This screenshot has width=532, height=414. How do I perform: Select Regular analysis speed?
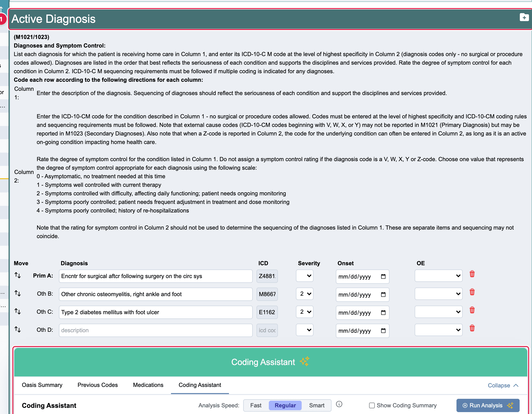[285, 405]
